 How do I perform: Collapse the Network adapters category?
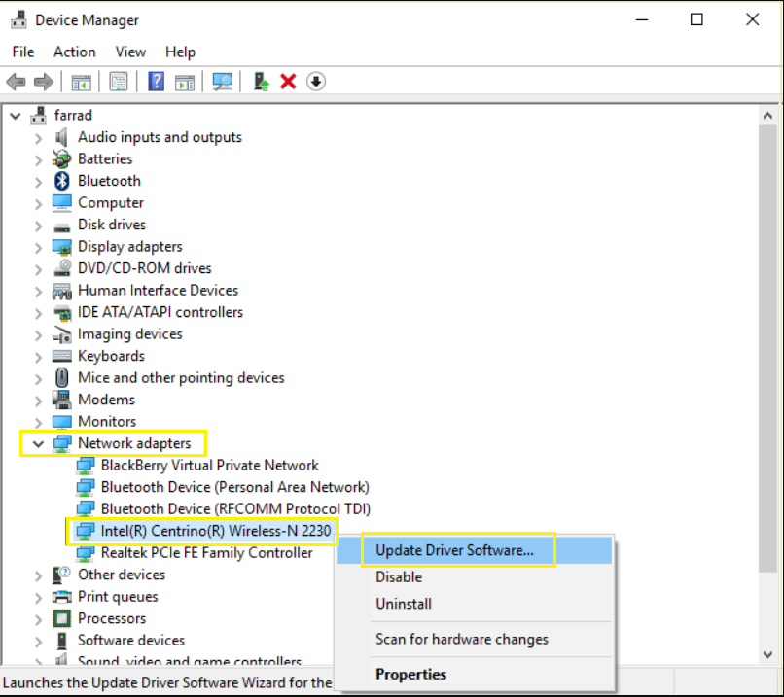coord(39,444)
